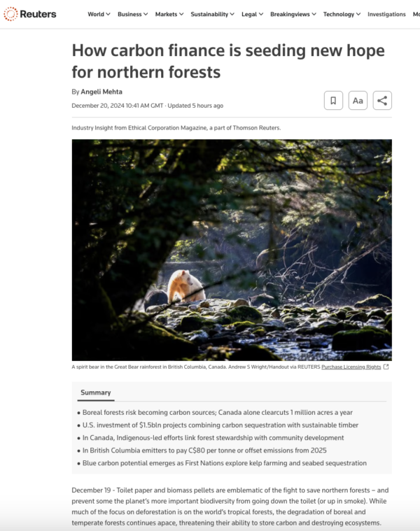420x531 pixels.
Task: Expand the Business menu dropdown
Action: pyautogui.click(x=132, y=14)
